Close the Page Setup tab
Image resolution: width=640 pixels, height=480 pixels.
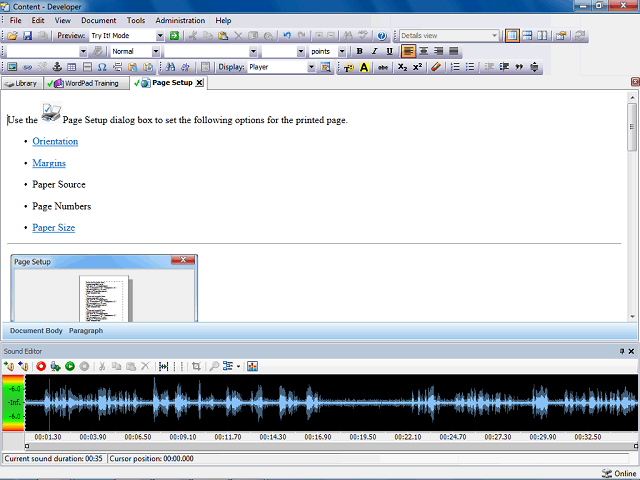point(199,82)
